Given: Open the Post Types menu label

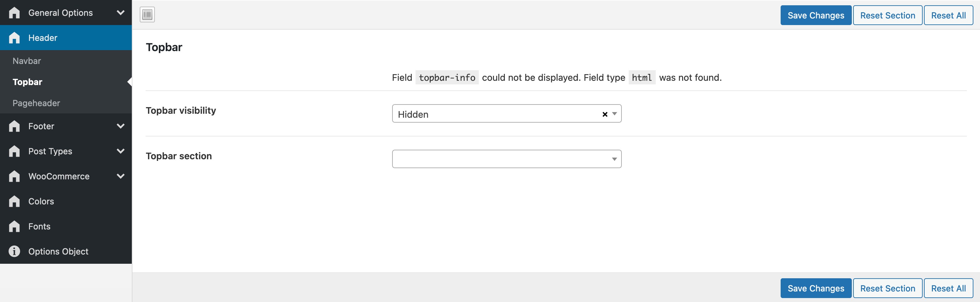Looking at the screenshot, I should coord(50,151).
